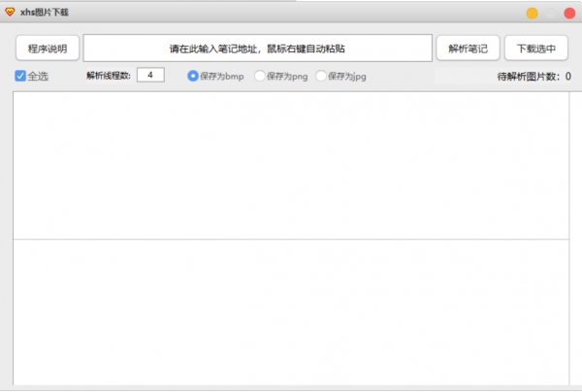This screenshot has width=582, height=392.
Task: Minimize window with the yellow circle button
Action: tap(532, 14)
